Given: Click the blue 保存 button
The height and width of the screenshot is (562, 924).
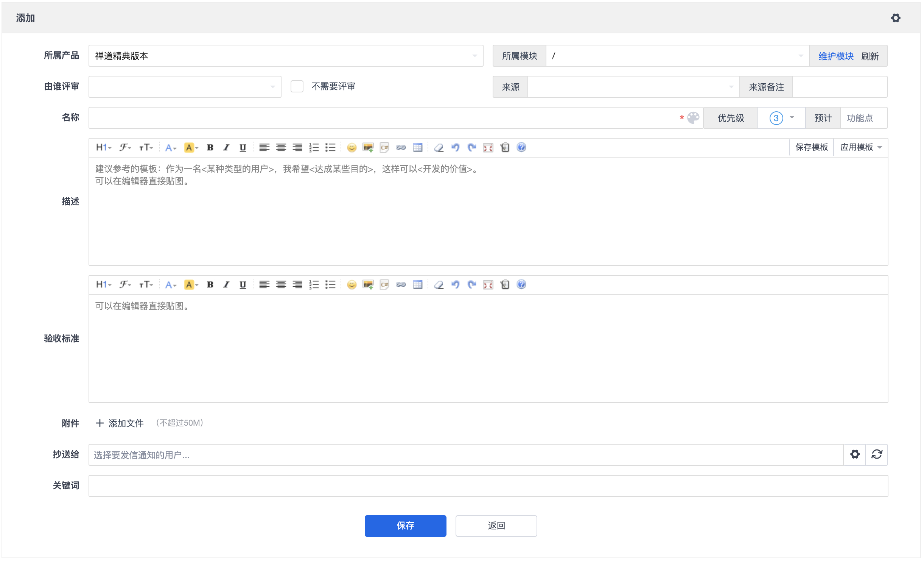Looking at the screenshot, I should 405,526.
